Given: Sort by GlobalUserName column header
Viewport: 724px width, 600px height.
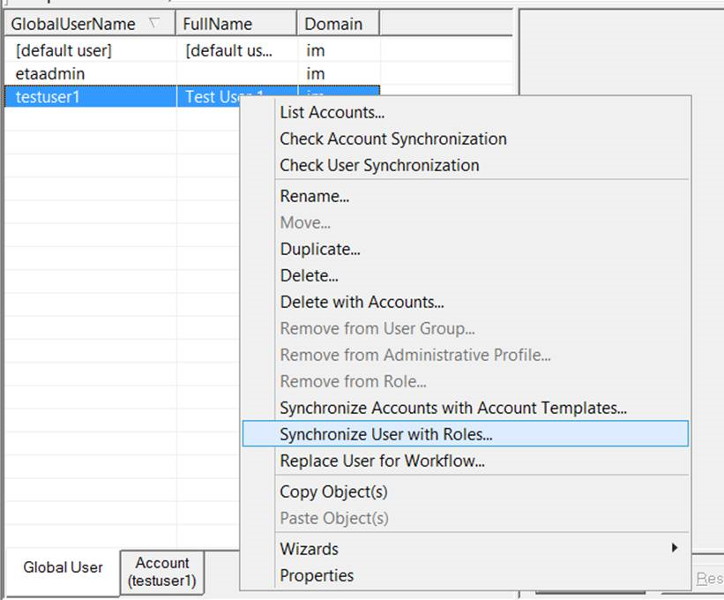Looking at the screenshot, I should coord(73,23).
